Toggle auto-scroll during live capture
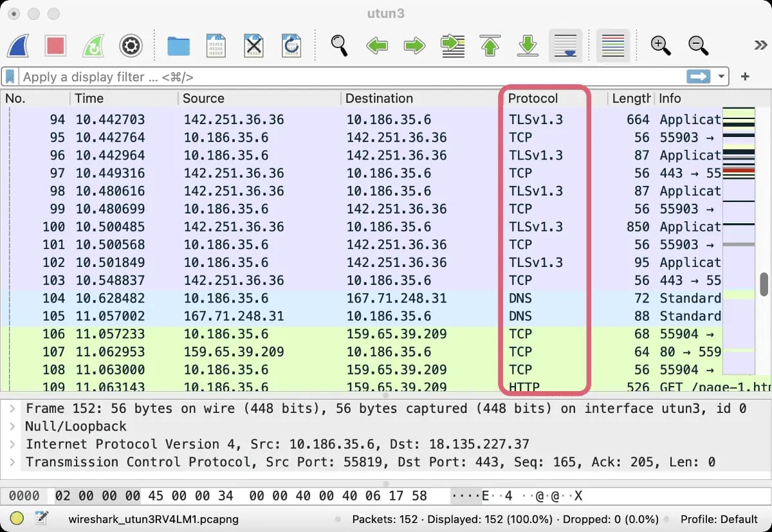772x532 pixels. coord(565,45)
